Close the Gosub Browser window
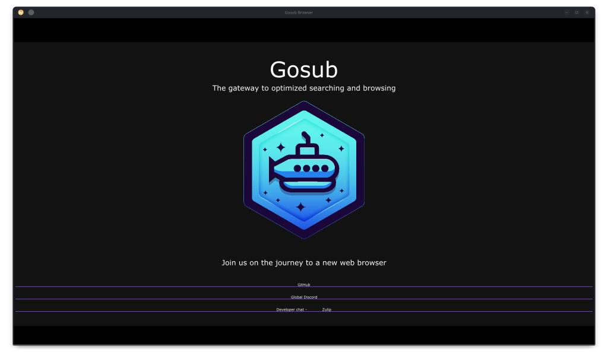This screenshot has width=608, height=364. pos(587,12)
